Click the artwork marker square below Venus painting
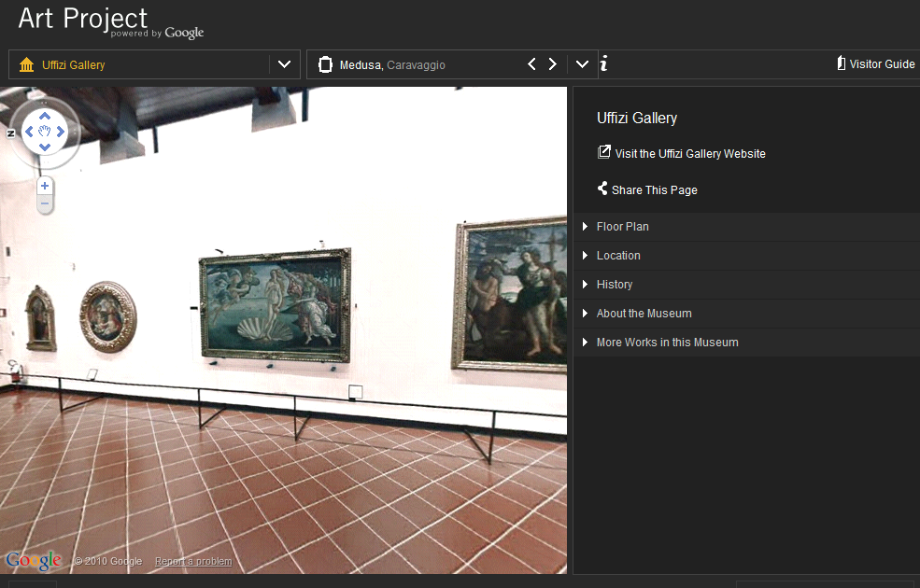 pyautogui.click(x=355, y=391)
